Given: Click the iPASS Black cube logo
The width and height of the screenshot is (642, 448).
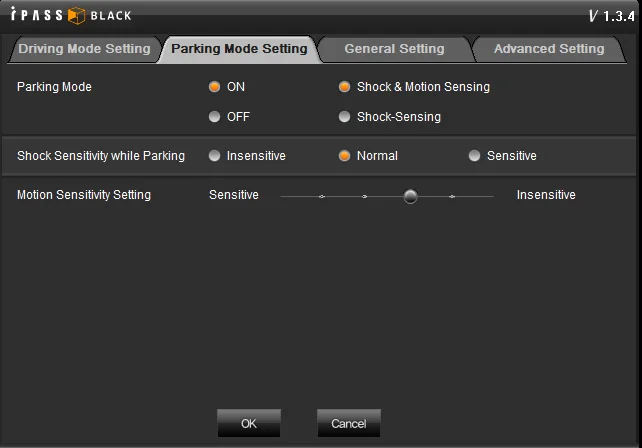Looking at the screenshot, I should [x=76, y=16].
